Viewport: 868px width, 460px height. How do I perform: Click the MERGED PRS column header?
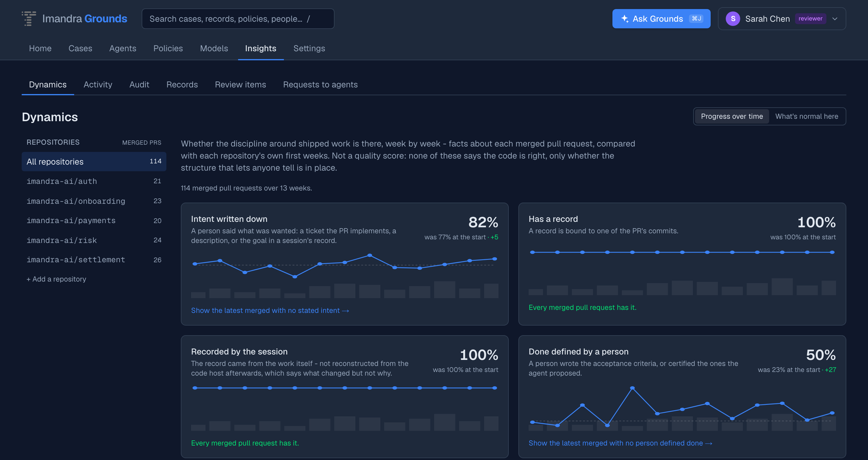141,142
